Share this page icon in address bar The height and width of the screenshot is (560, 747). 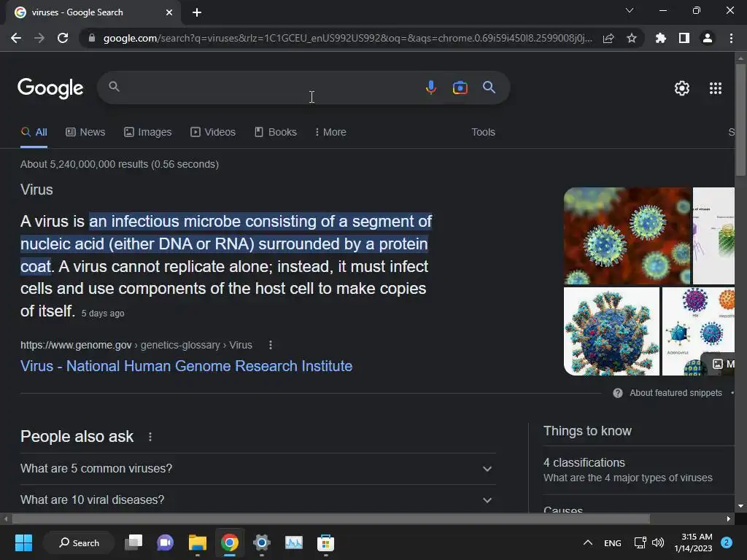point(608,38)
